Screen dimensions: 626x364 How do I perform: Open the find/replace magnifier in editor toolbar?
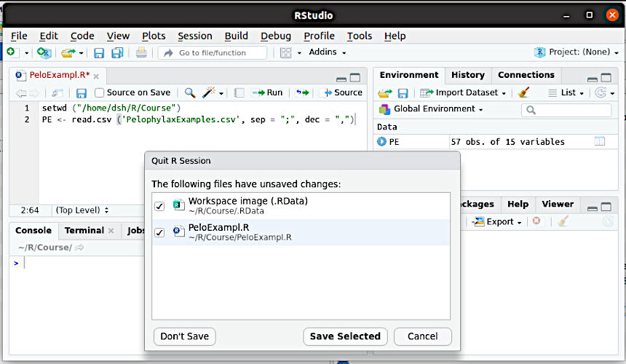190,92
